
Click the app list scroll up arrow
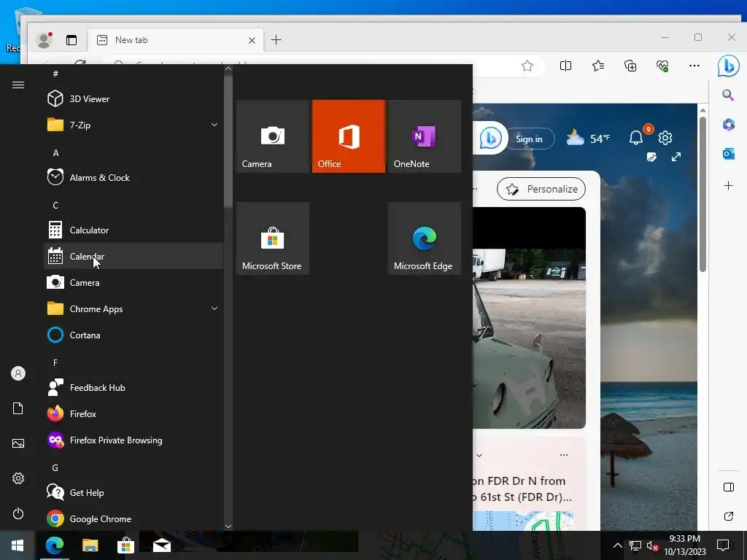pos(228,69)
